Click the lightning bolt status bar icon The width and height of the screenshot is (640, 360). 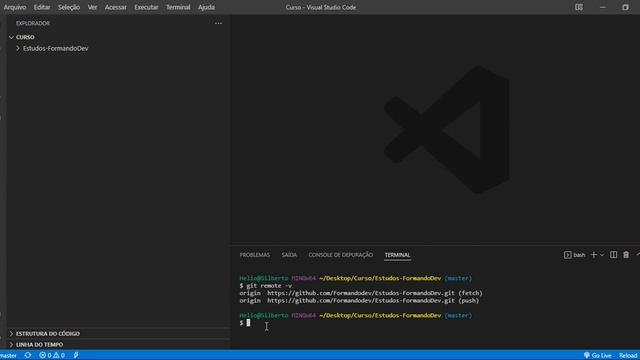[76, 355]
